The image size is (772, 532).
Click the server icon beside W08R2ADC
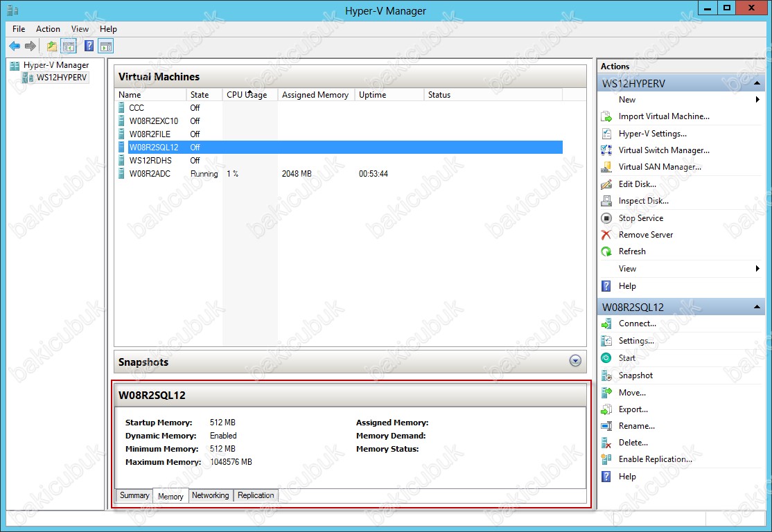click(x=121, y=174)
